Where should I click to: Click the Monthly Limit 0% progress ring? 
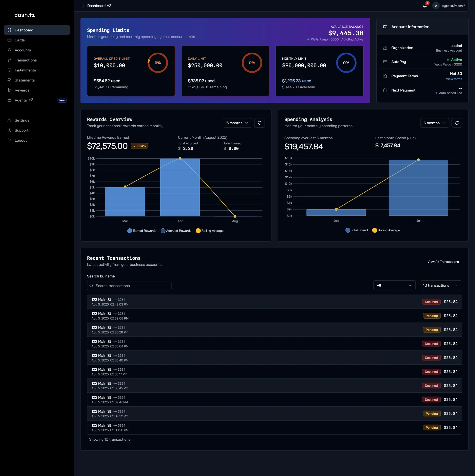(x=346, y=63)
